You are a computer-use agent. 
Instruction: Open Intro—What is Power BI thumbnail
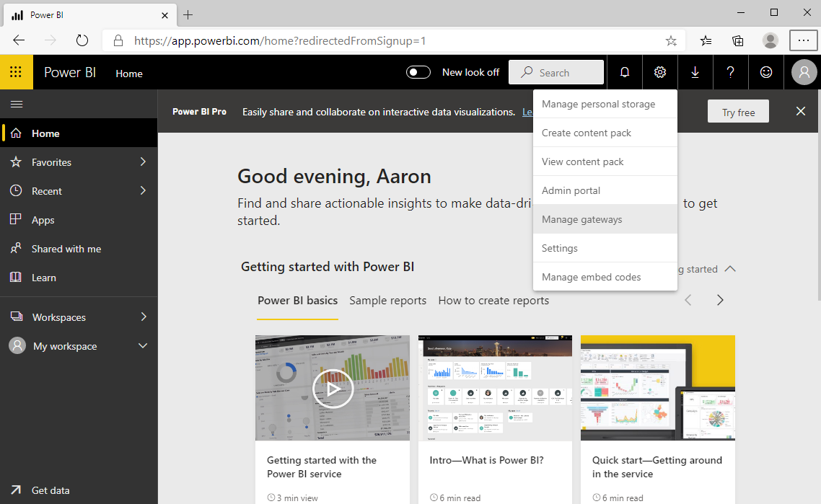click(495, 388)
